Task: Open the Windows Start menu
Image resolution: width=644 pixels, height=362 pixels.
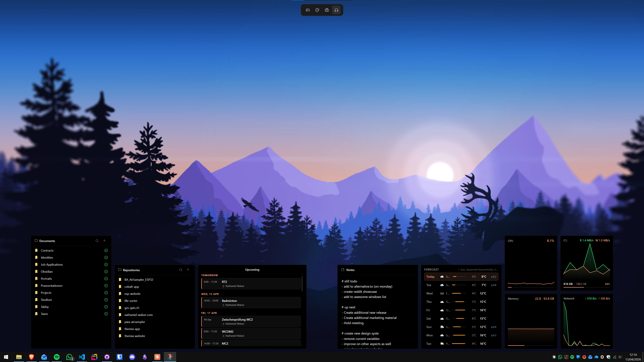Action: (x=6, y=357)
